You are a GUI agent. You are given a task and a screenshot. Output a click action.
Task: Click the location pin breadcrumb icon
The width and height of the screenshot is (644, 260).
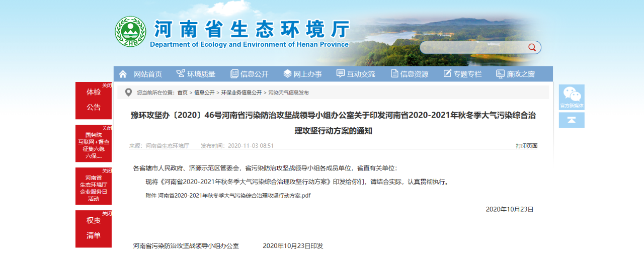click(128, 92)
